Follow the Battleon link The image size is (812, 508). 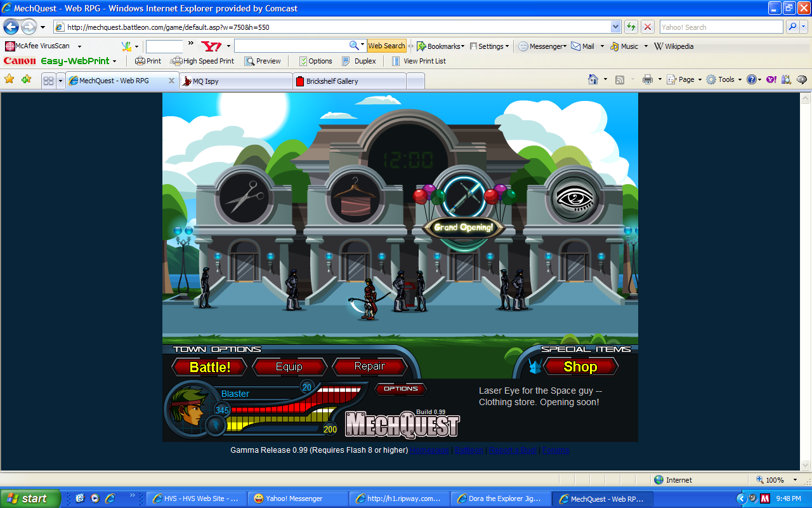click(469, 450)
